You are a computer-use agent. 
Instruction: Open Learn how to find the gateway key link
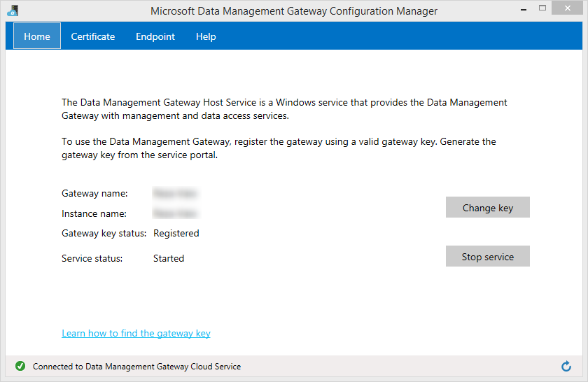tap(136, 333)
